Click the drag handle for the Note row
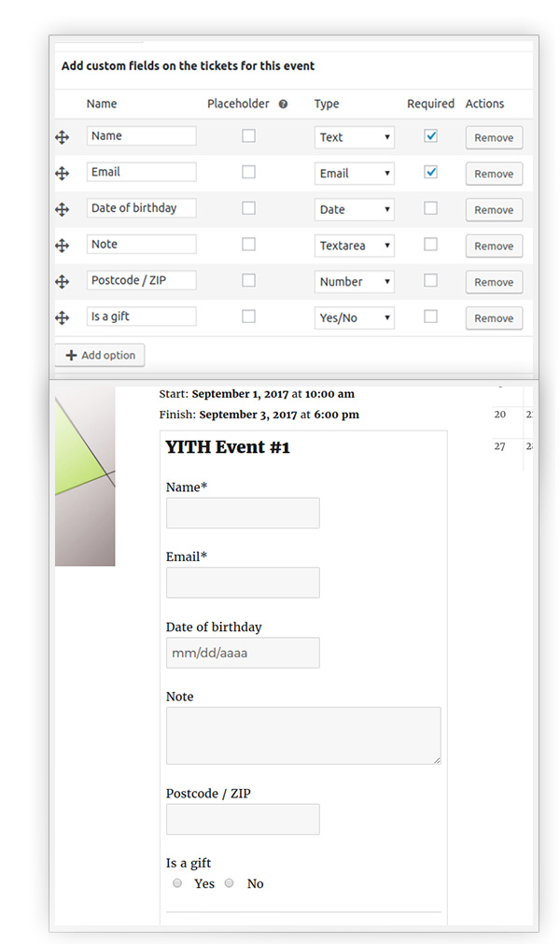This screenshot has width=560, height=944. (x=62, y=246)
